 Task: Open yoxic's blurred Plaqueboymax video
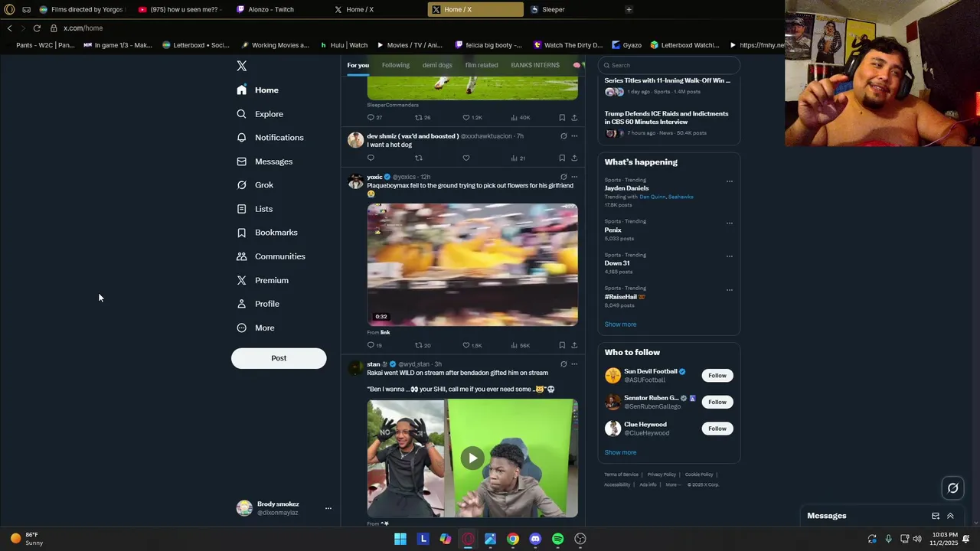click(x=472, y=264)
